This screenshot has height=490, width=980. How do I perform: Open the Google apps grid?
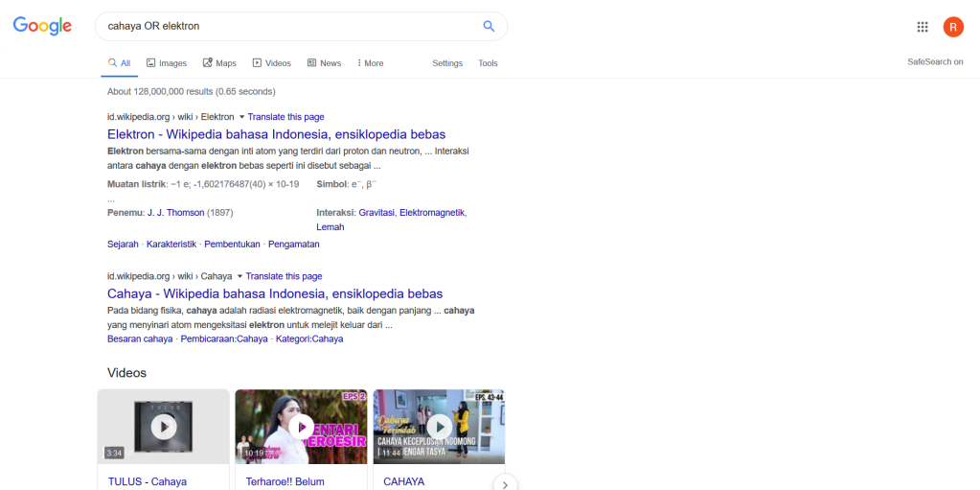click(x=923, y=27)
